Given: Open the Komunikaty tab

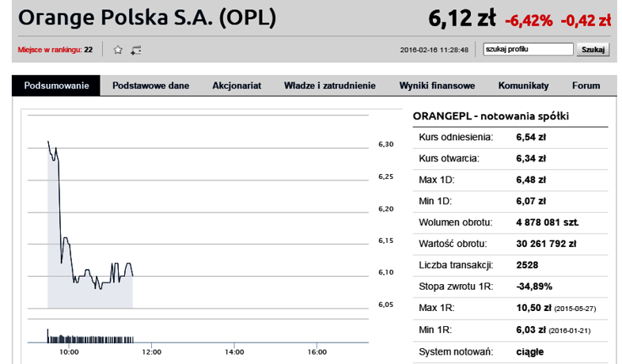Looking at the screenshot, I should click(524, 85).
